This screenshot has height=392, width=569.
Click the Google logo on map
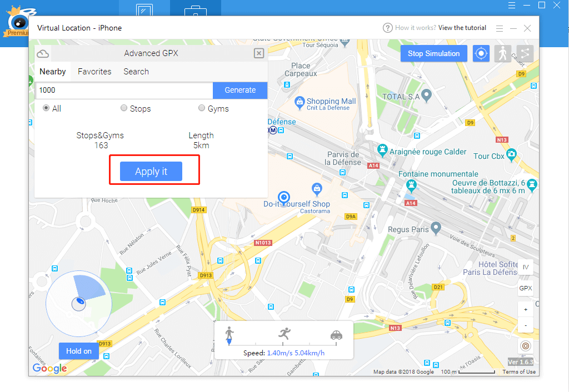pos(49,369)
